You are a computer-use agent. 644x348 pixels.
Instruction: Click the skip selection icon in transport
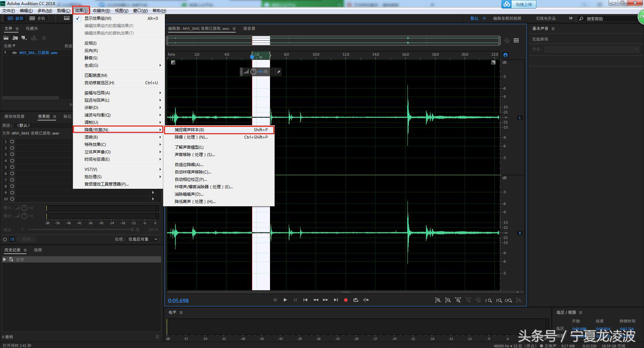coord(366,300)
